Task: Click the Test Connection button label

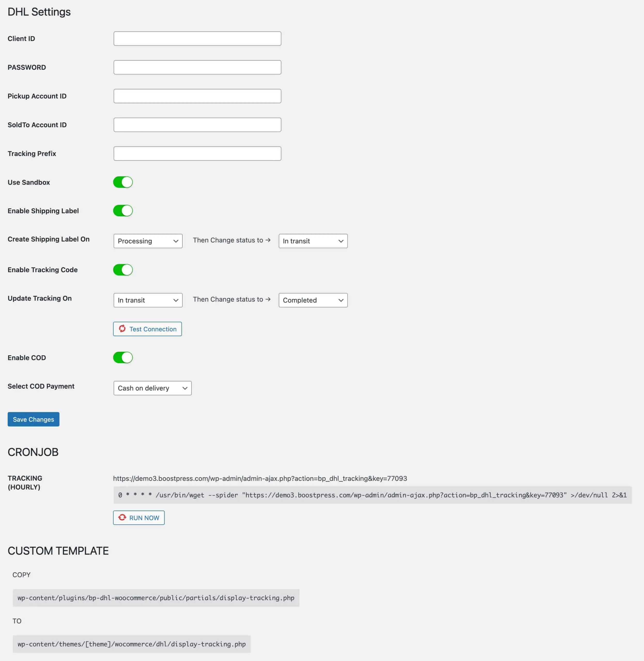Action: (153, 329)
